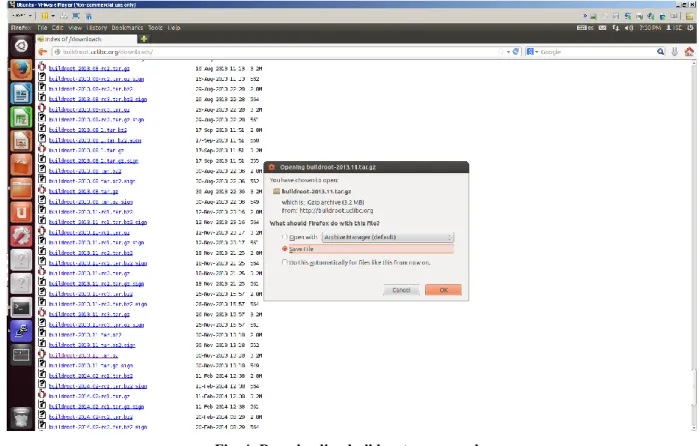
Task: Open visited buildroot-2013.11.tar.gz link
Action: tap(83, 355)
